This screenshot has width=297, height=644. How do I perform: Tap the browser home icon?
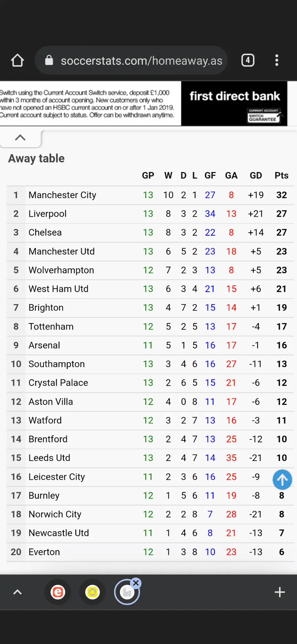[x=18, y=61]
